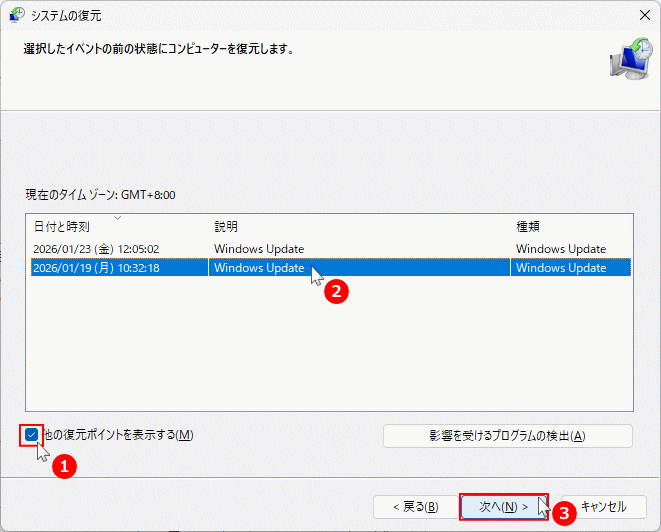Sort by the 日付と時刻 column header
This screenshot has width=661, height=532.
[x=62, y=227]
